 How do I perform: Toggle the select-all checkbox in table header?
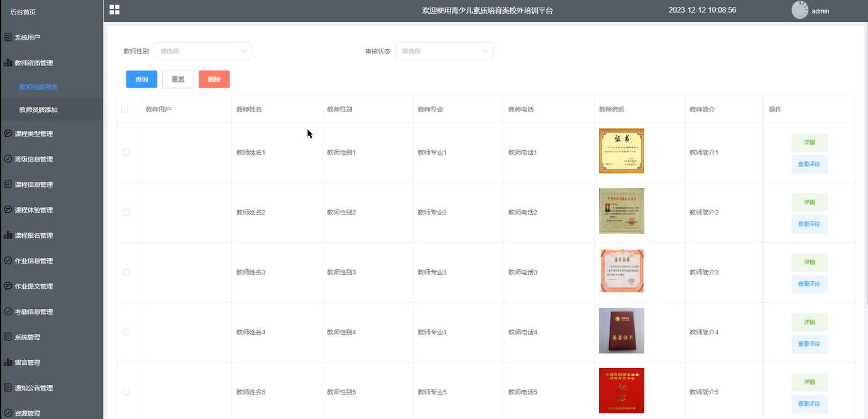pos(124,109)
